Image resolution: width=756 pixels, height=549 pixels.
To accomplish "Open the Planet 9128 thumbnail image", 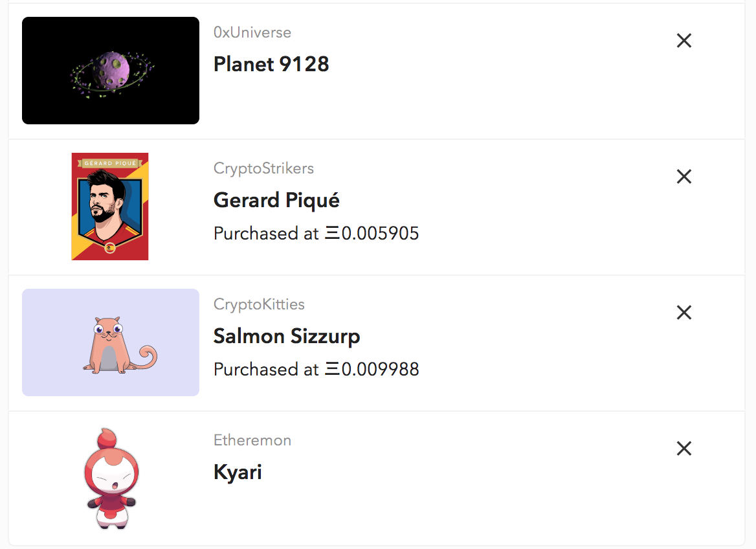I will (111, 71).
